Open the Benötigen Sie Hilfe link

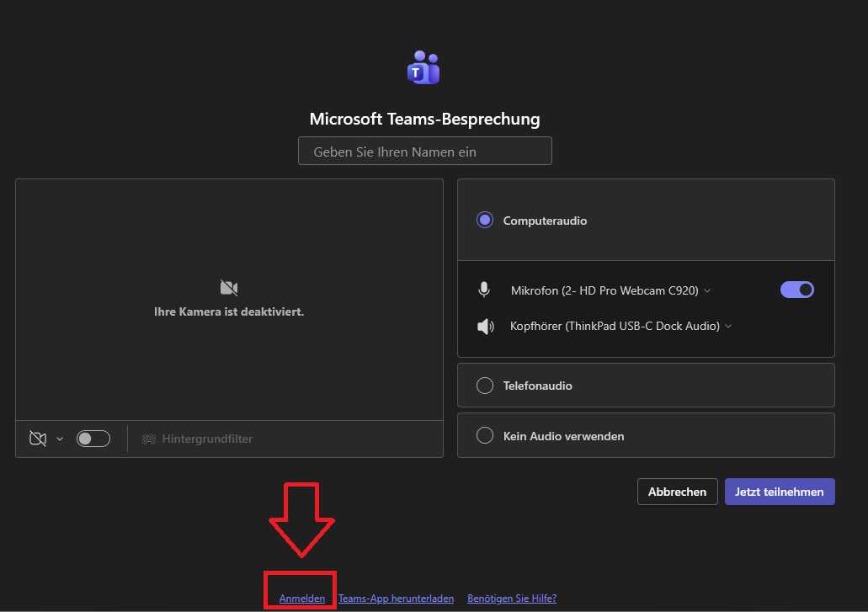[x=512, y=599]
